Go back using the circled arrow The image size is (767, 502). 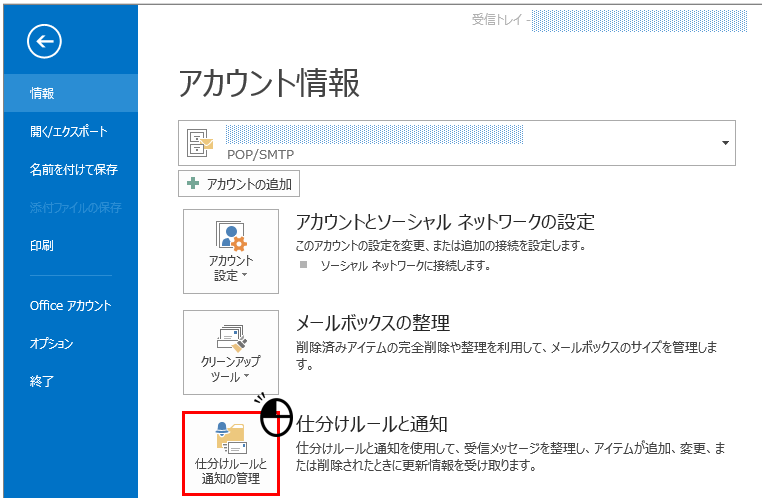click(x=44, y=42)
